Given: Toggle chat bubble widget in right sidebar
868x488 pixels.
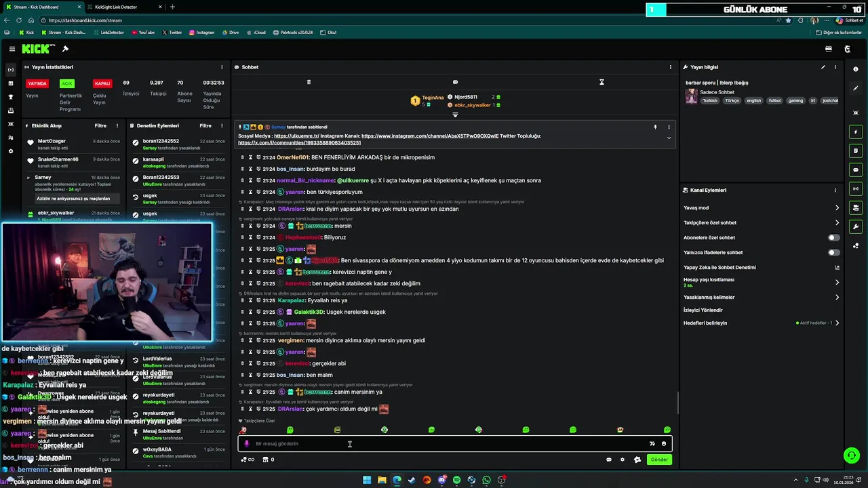Looking at the screenshot, I should [x=856, y=169].
